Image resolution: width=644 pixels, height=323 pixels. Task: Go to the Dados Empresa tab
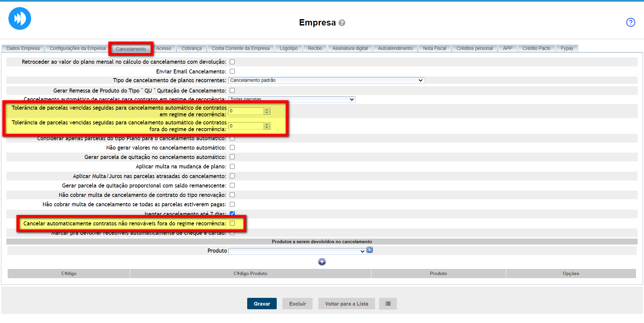[23, 49]
